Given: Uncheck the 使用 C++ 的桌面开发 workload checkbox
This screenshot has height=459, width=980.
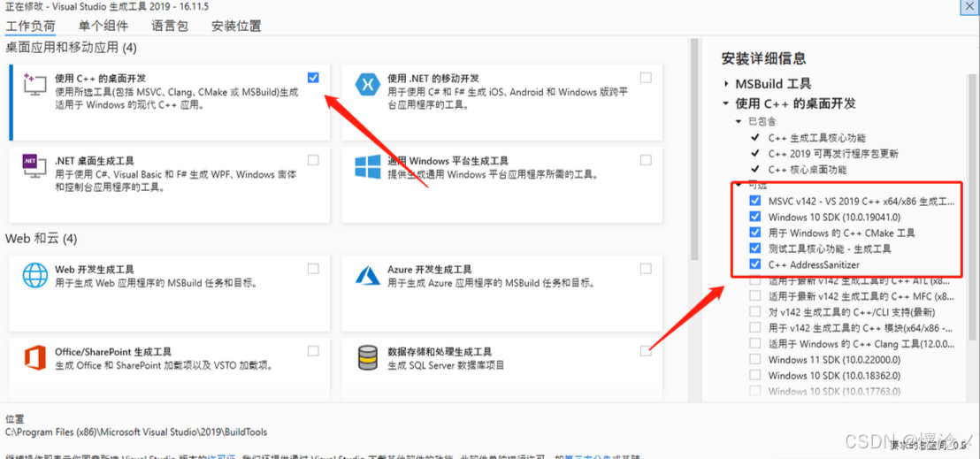Looking at the screenshot, I should pyautogui.click(x=313, y=78).
